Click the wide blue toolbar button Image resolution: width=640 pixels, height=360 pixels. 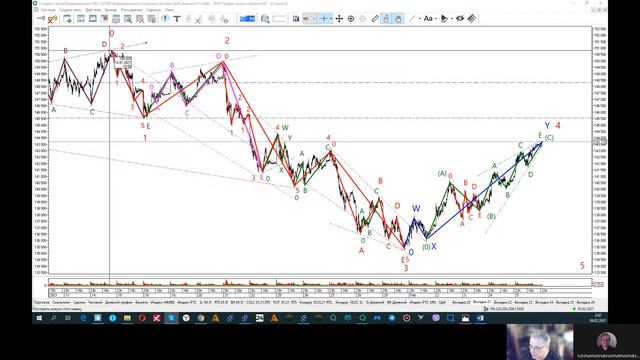(x=247, y=19)
